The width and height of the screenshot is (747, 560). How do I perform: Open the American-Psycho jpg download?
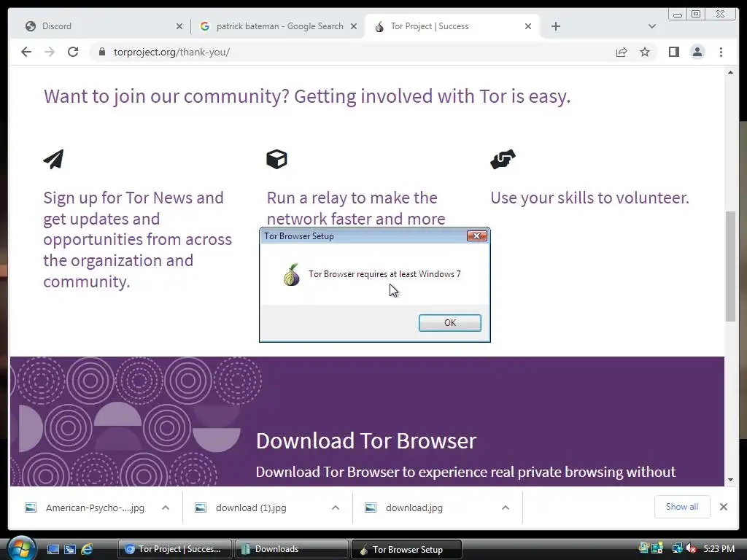click(x=95, y=508)
